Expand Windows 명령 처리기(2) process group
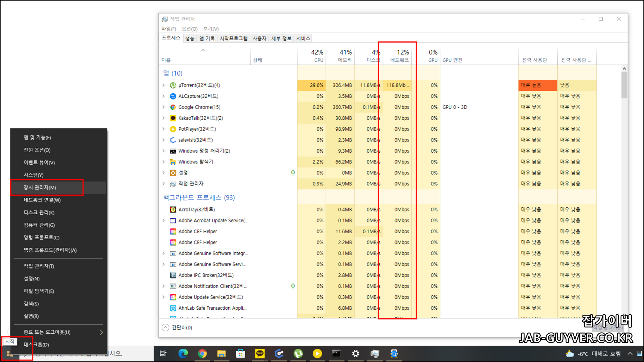644x362 pixels. pos(164,151)
